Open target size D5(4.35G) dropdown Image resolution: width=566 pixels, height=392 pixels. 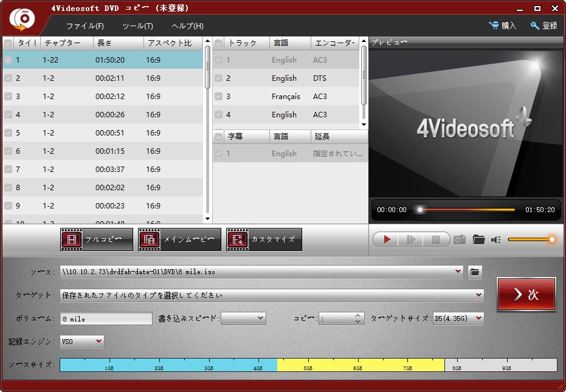478,318
